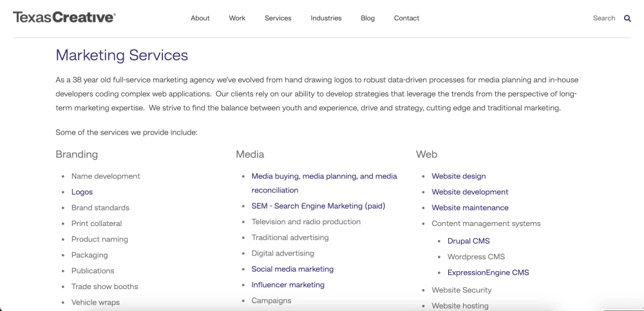Click the Digital advertising item
This screenshot has height=311, width=644.
[x=283, y=254]
